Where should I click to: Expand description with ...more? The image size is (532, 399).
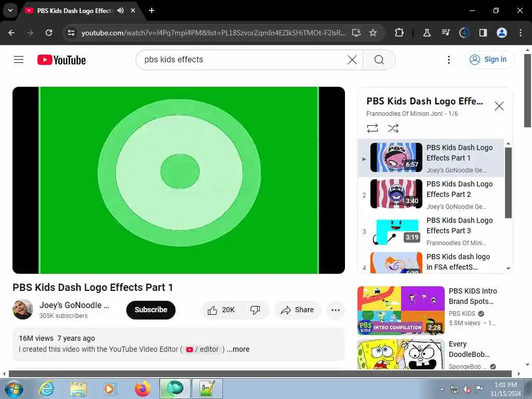[238, 349]
